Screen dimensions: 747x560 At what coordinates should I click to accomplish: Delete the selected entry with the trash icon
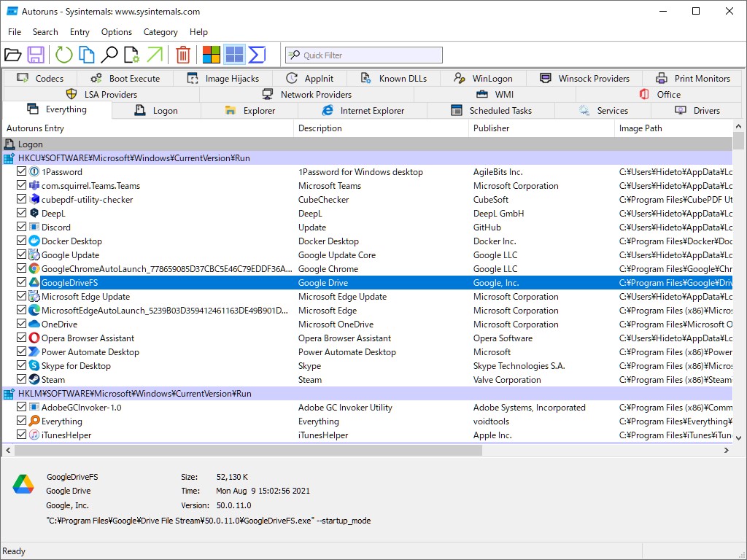pos(182,55)
